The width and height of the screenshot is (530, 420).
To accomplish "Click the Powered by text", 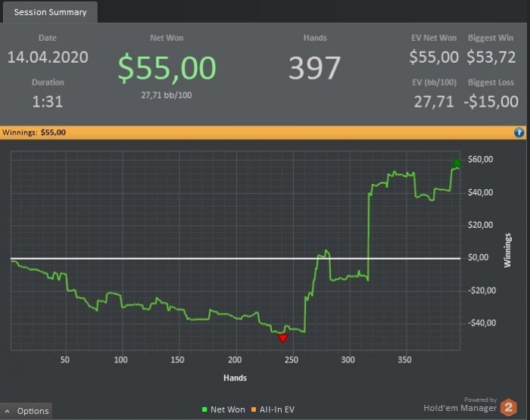I will tap(480, 400).
